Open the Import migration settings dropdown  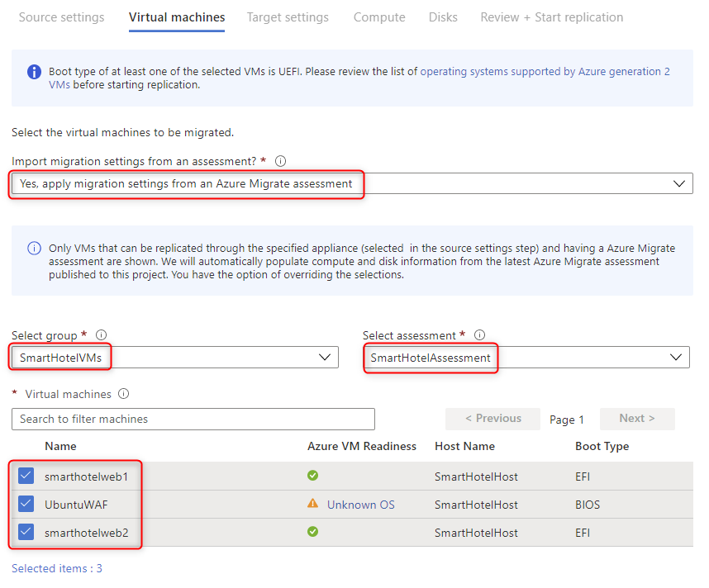click(x=352, y=183)
